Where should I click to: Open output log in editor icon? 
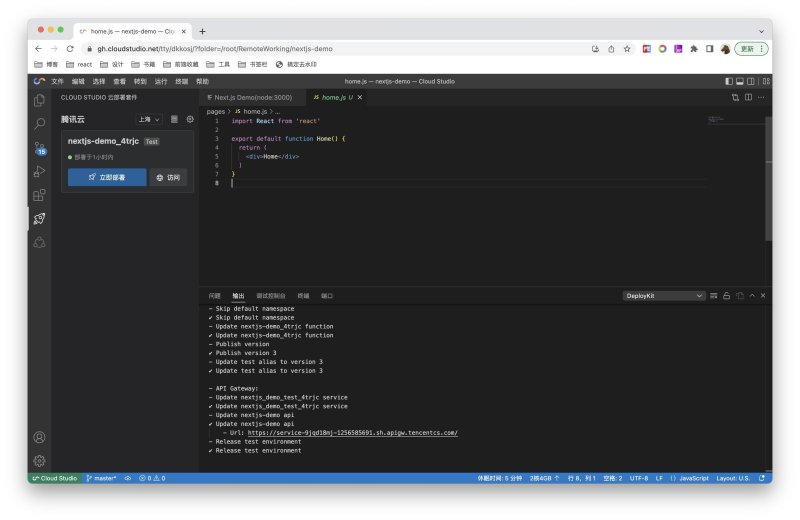[740, 295]
